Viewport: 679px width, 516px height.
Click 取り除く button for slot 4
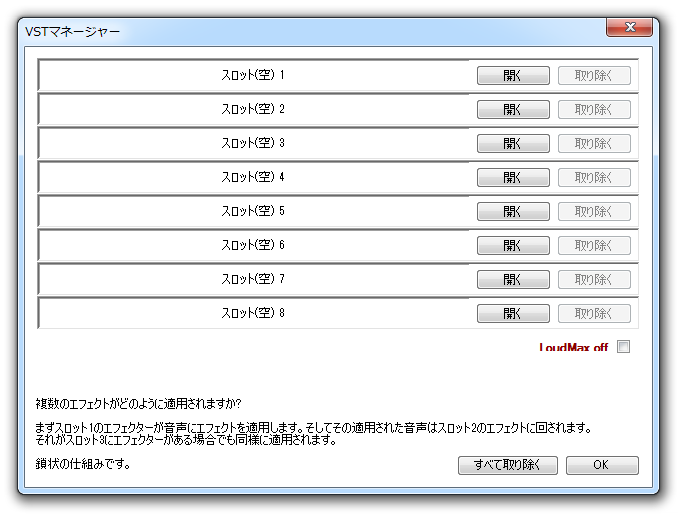pyautogui.click(x=594, y=177)
